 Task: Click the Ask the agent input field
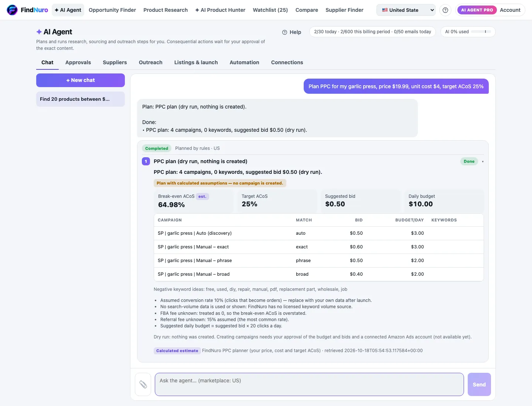(309, 384)
